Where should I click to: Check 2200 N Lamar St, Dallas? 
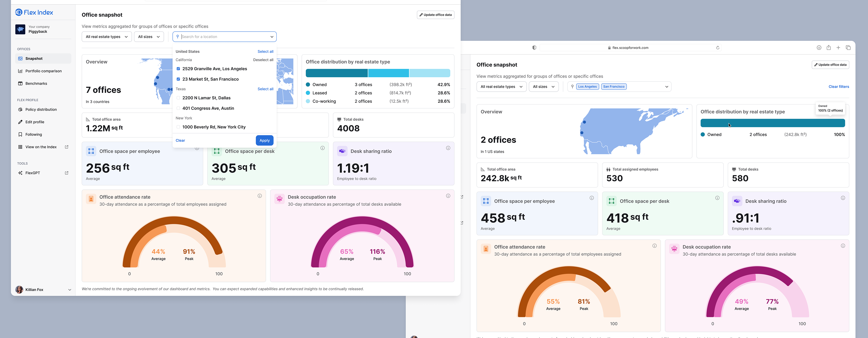(178, 98)
